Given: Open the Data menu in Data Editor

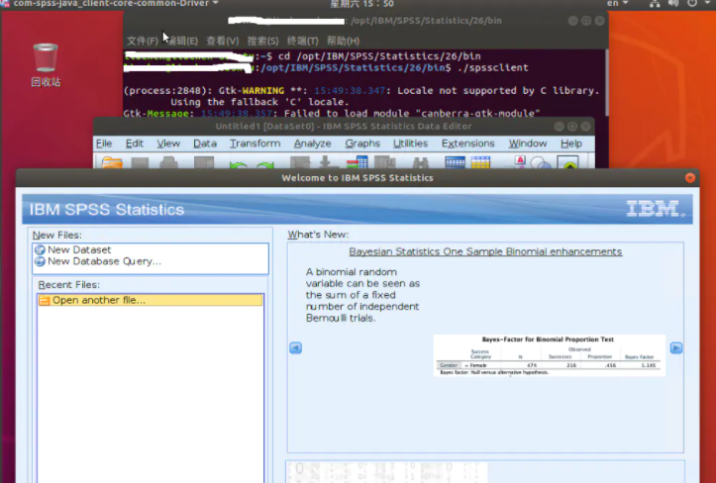Looking at the screenshot, I should [205, 143].
